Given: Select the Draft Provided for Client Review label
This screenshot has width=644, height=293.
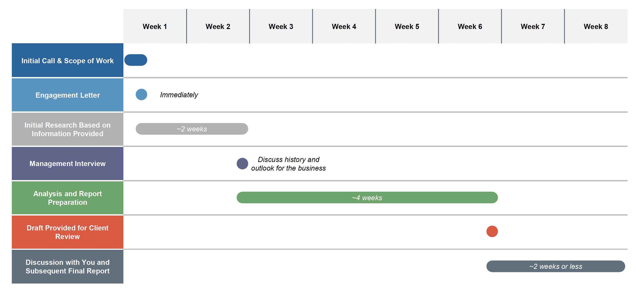Looking at the screenshot, I should pos(67,232).
